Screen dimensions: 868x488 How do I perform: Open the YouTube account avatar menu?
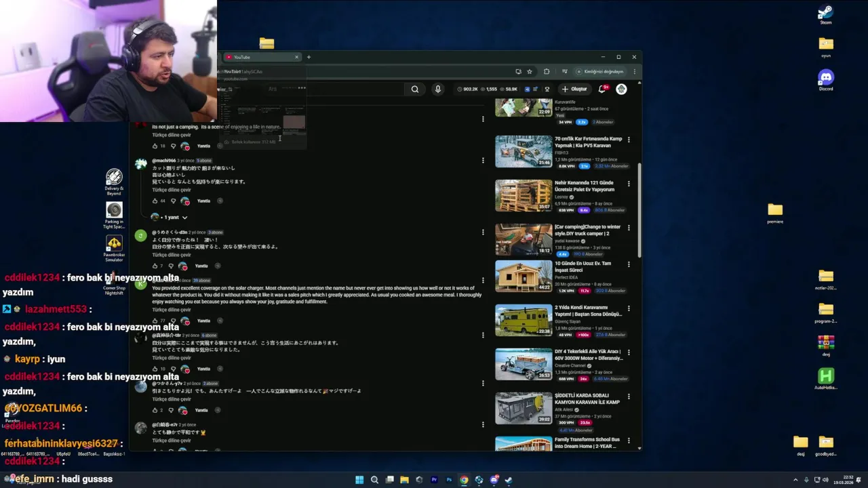pyautogui.click(x=621, y=89)
